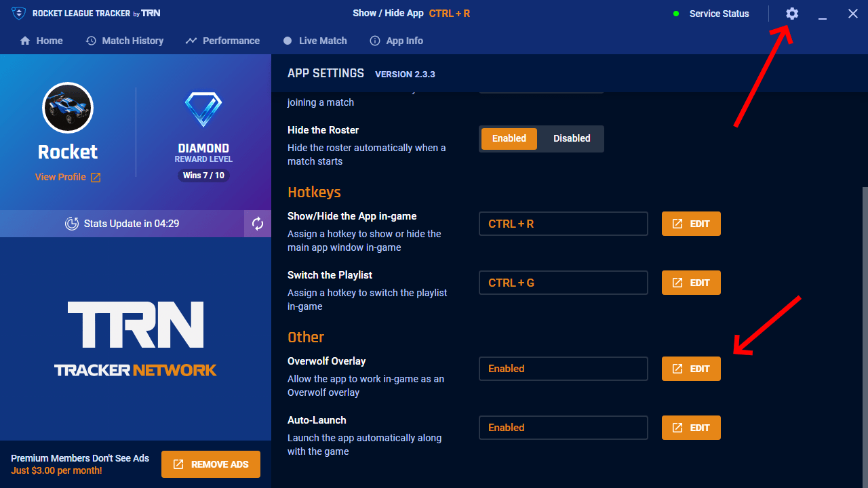Edit the Show/Hide the App hotkey
This screenshot has height=488, width=868.
691,224
